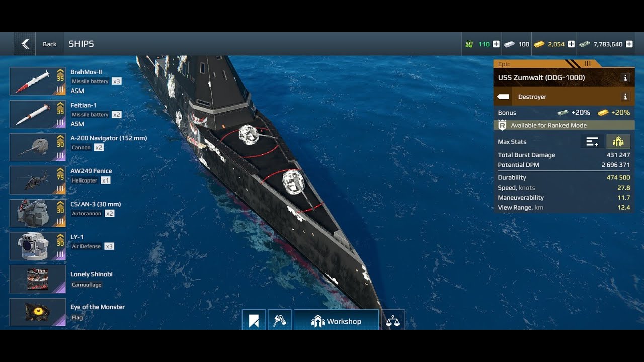This screenshot has width=644, height=362.
Task: Open the spray paint camouflage button
Action: click(280, 321)
